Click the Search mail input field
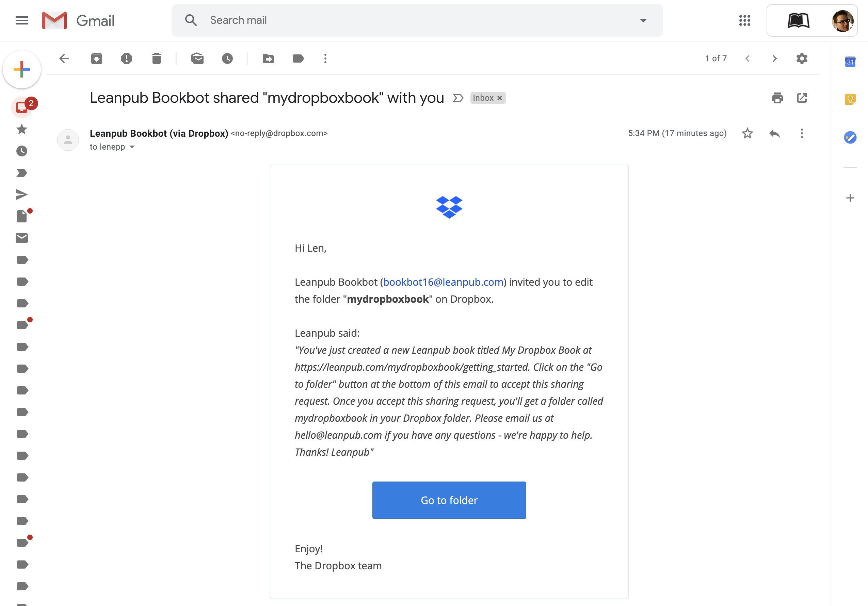Image resolution: width=868 pixels, height=606 pixels. (x=416, y=20)
